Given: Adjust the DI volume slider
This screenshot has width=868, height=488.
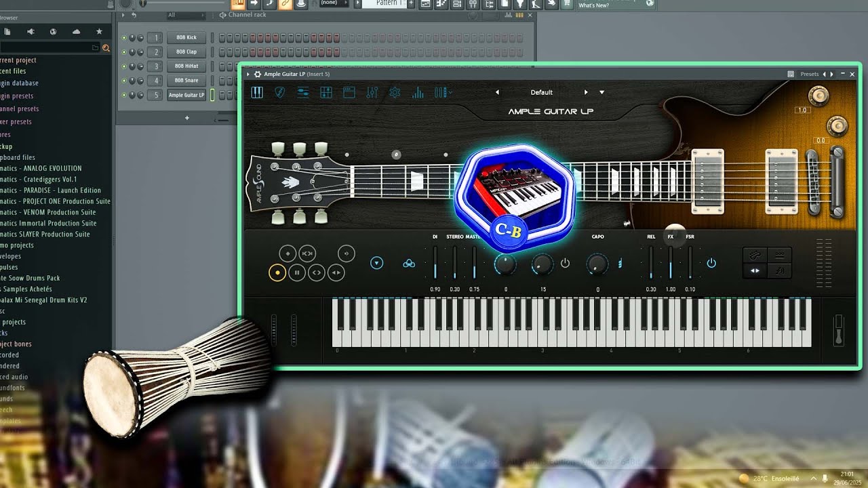Looking at the screenshot, I should [x=435, y=263].
